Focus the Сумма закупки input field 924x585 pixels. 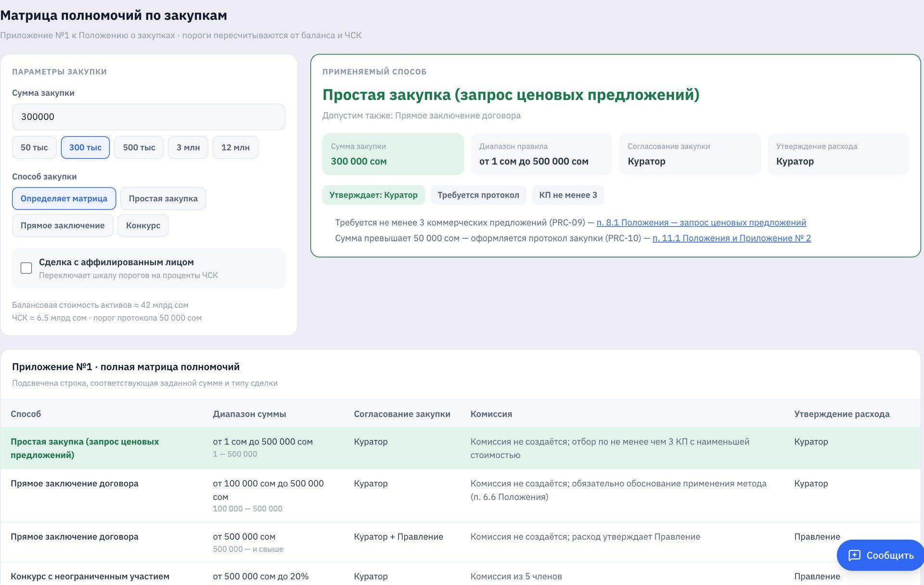[x=149, y=117]
